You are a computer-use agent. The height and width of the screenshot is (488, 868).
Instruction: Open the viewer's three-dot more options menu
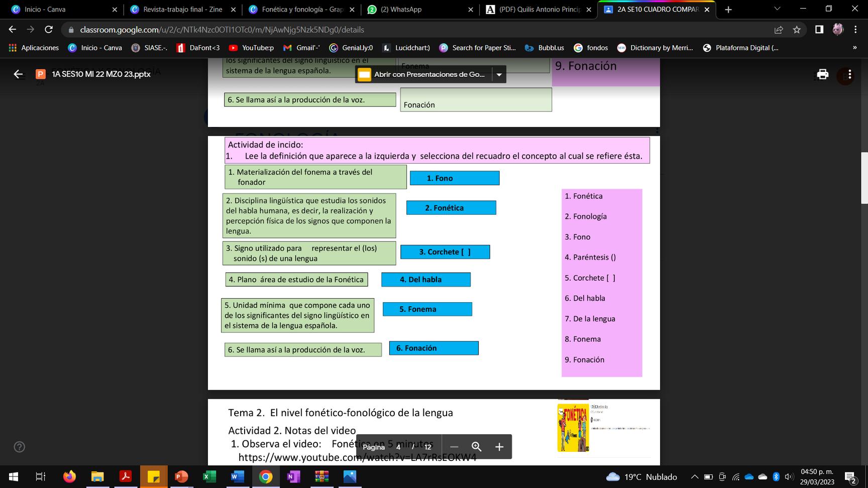tap(849, 74)
